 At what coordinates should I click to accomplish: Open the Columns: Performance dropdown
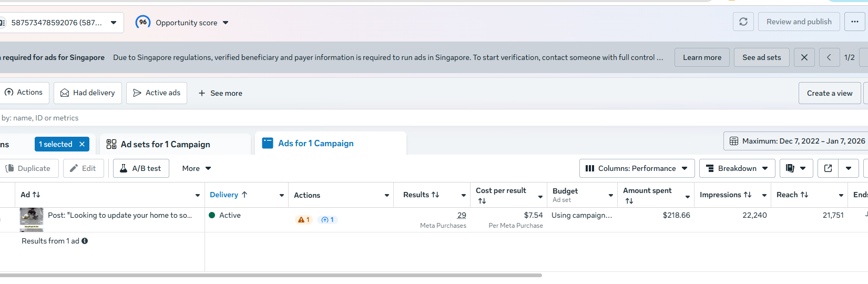[637, 168]
